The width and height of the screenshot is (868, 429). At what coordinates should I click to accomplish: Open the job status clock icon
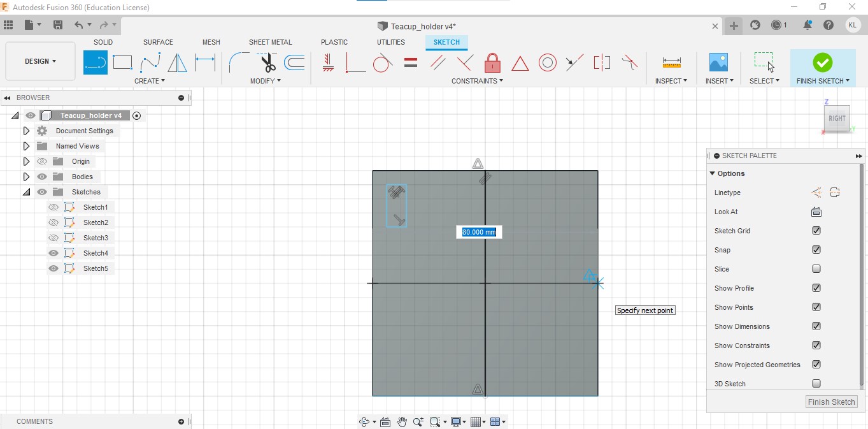pyautogui.click(x=778, y=25)
